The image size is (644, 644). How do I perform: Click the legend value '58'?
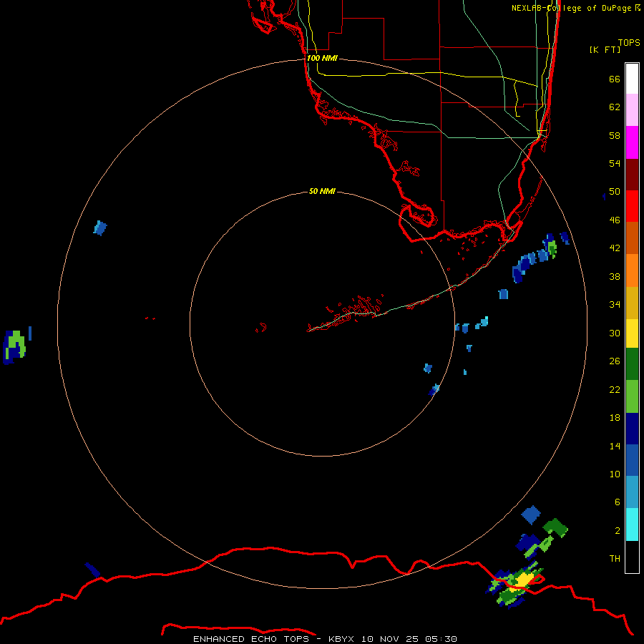tap(615, 135)
